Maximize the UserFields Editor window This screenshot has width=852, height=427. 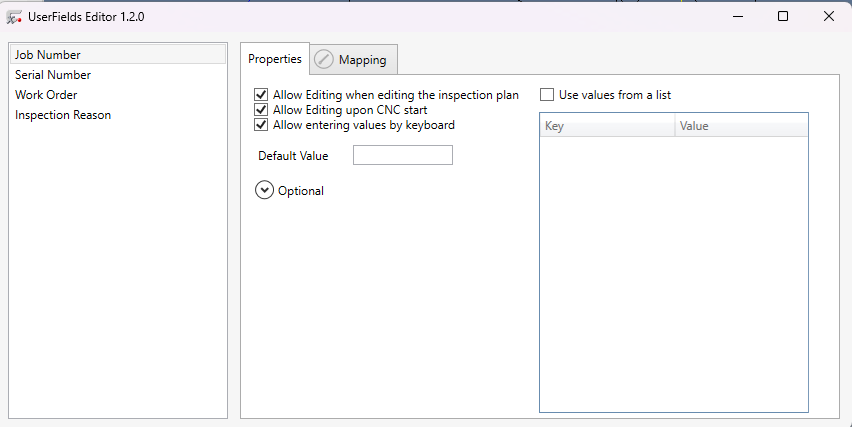[x=783, y=16]
